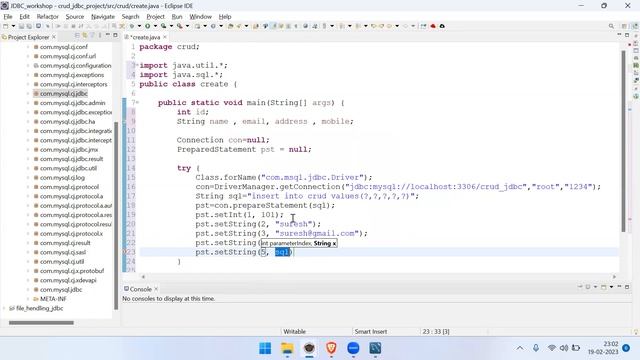Open the Help menu
This screenshot has height=360, width=640.
[225, 17]
